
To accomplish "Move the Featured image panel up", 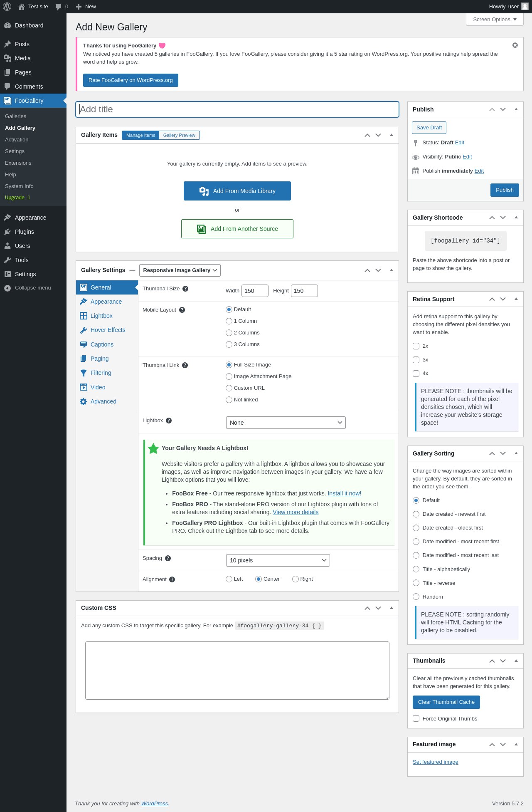I will pos(492,744).
